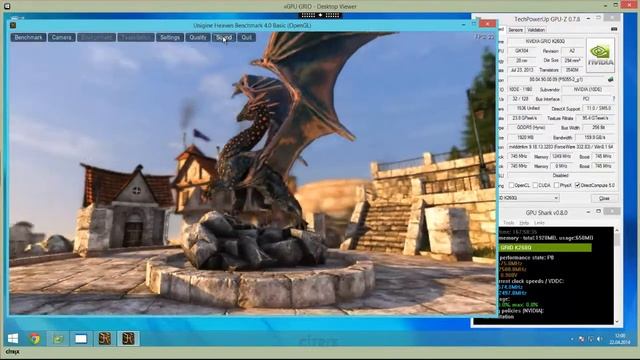Click the screenshot camera icon in GPU-Z
This screenshot has height=360, width=640.
tap(614, 29)
